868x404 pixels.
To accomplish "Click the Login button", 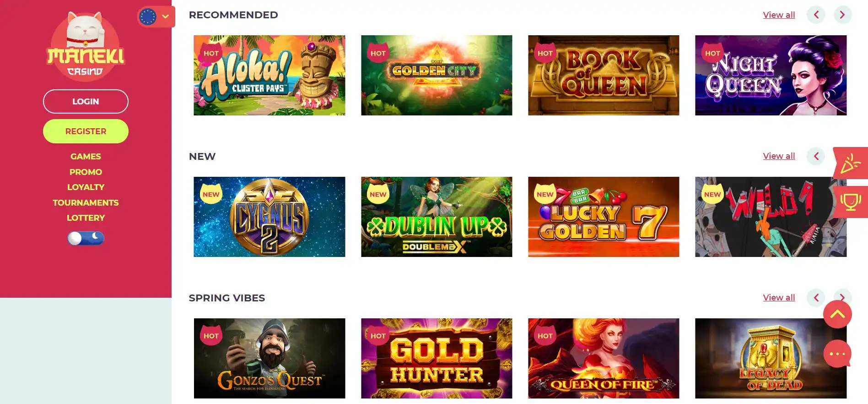I will pos(86,101).
